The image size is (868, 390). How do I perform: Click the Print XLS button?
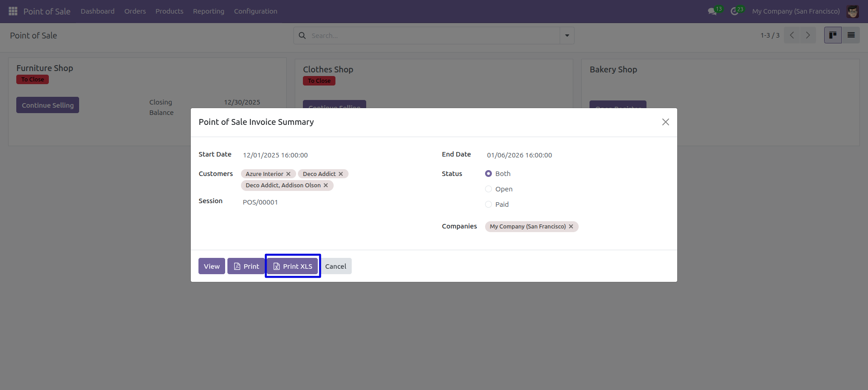coord(292,266)
